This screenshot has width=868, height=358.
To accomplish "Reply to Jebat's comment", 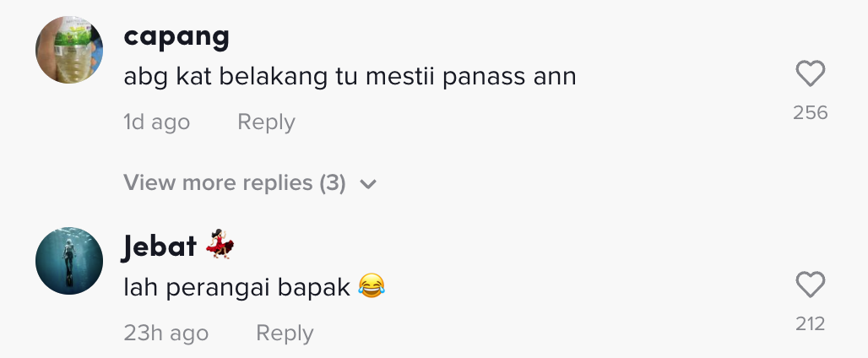I will click(x=285, y=334).
